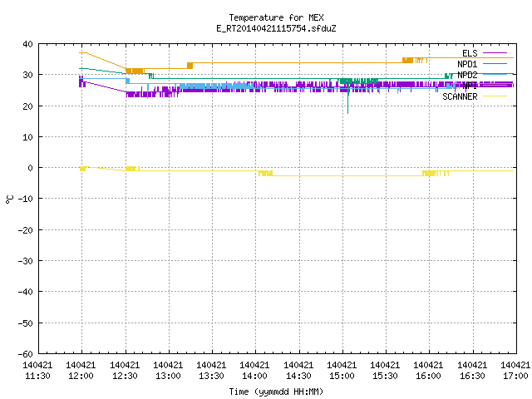Click the yellow SCANNER legend line sample

coord(495,96)
